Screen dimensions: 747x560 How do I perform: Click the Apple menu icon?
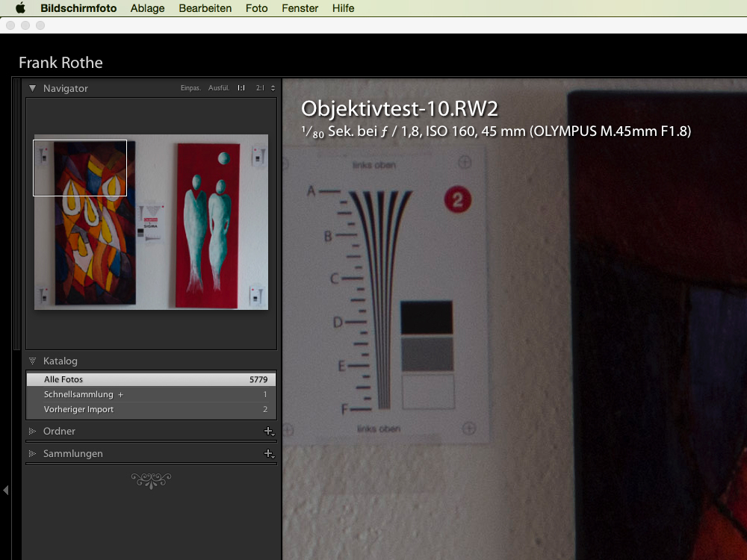pyautogui.click(x=20, y=8)
